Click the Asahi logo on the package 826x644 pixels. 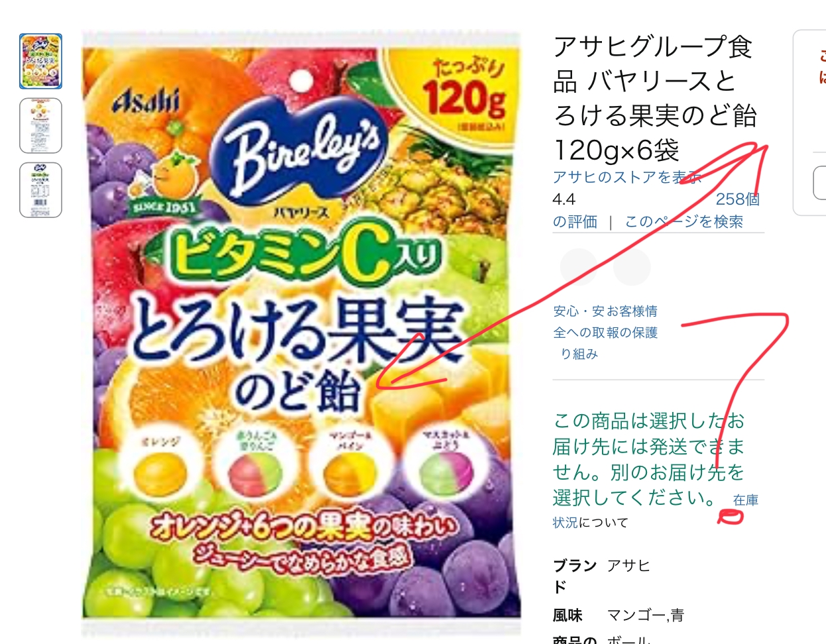click(x=147, y=99)
